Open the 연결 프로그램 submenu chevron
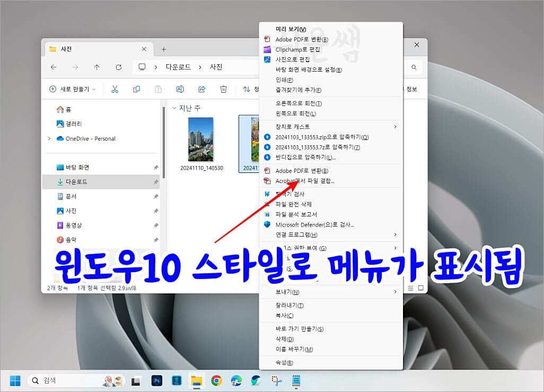The image size is (544, 392). tap(396, 234)
